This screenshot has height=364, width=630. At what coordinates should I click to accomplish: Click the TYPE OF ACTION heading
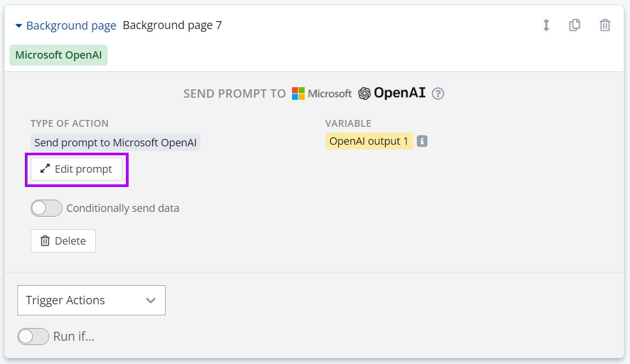coord(69,123)
